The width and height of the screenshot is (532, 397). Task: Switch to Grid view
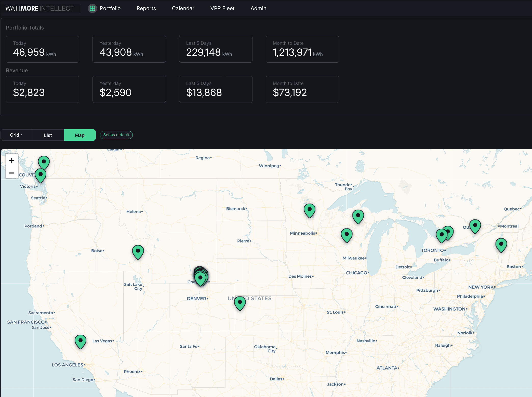point(16,135)
